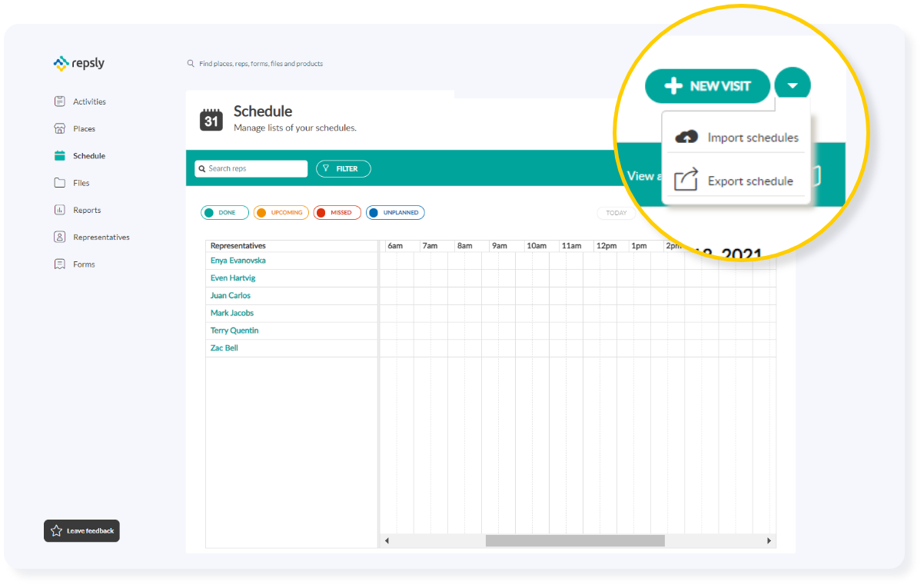Select the Reports chart icon
Image resolution: width=924 pixels, height=588 pixels.
[58, 209]
